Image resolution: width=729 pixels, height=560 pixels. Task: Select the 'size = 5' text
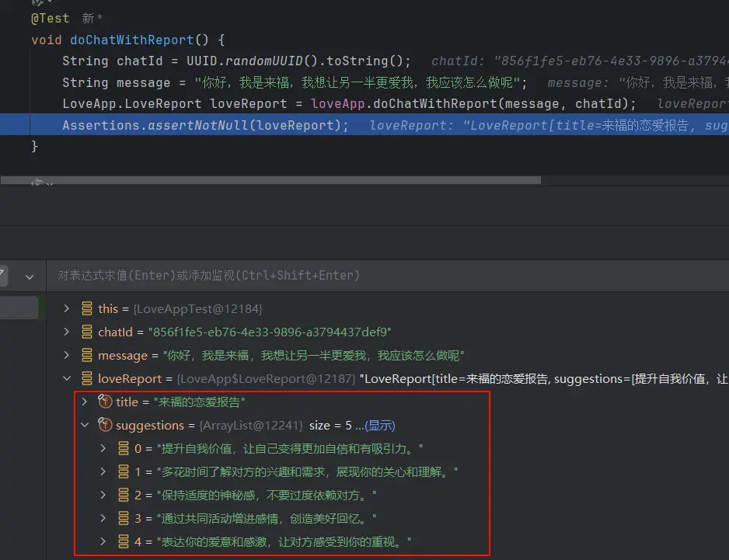[x=330, y=425]
